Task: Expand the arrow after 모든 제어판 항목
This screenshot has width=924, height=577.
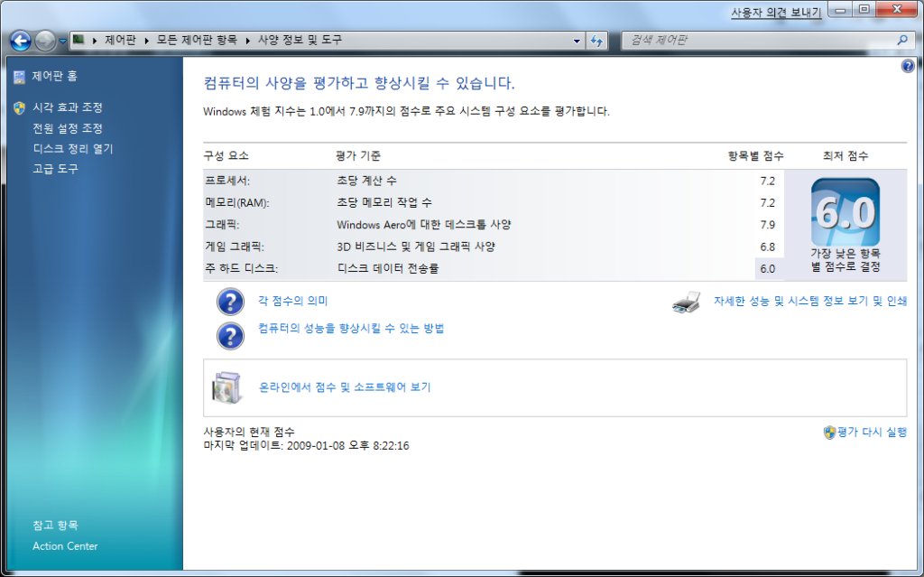Action: (x=247, y=40)
